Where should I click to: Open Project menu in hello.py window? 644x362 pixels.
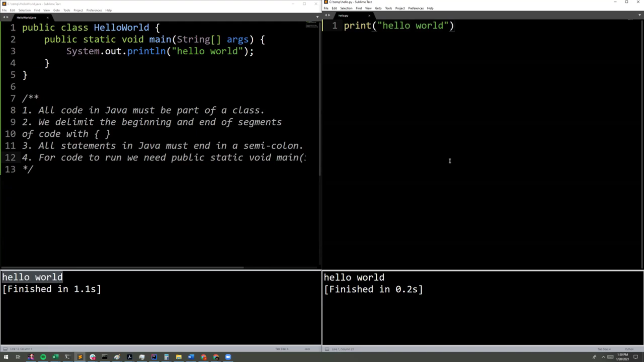[400, 8]
